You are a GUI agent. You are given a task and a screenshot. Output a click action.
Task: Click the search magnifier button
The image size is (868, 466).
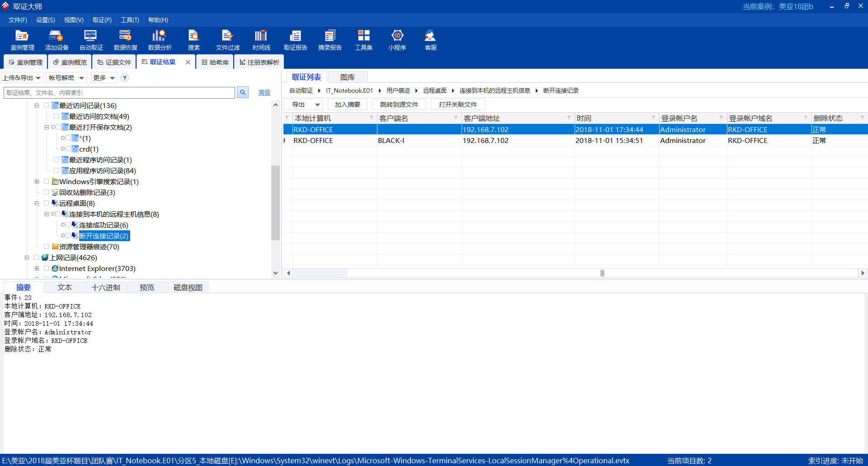point(243,93)
